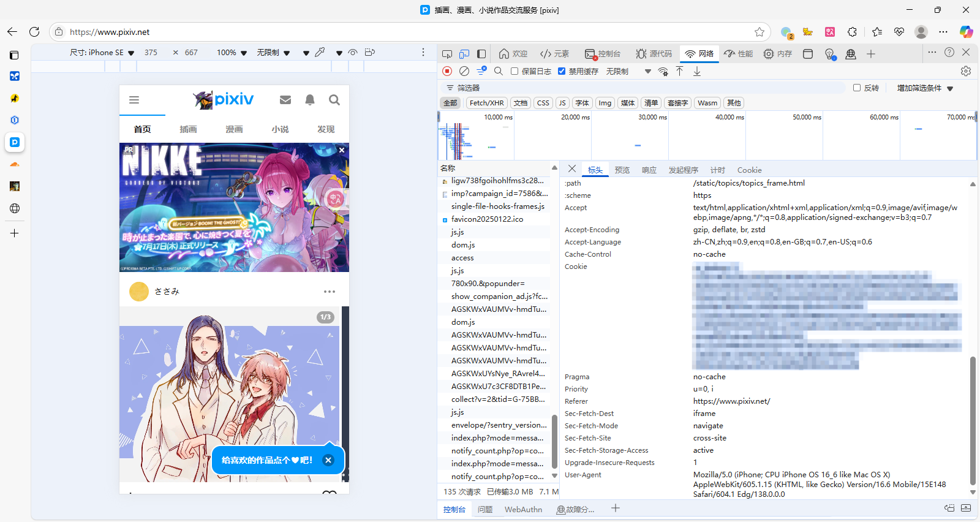Open illustration thumbnail by ささみ
Image resolution: width=980 pixels, height=522 pixels.
pos(230,394)
